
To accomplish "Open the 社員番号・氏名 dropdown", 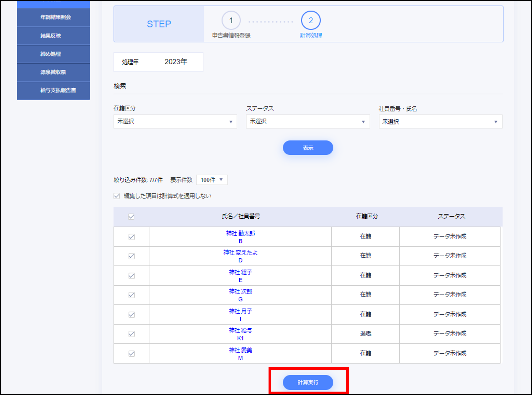I will [x=440, y=122].
